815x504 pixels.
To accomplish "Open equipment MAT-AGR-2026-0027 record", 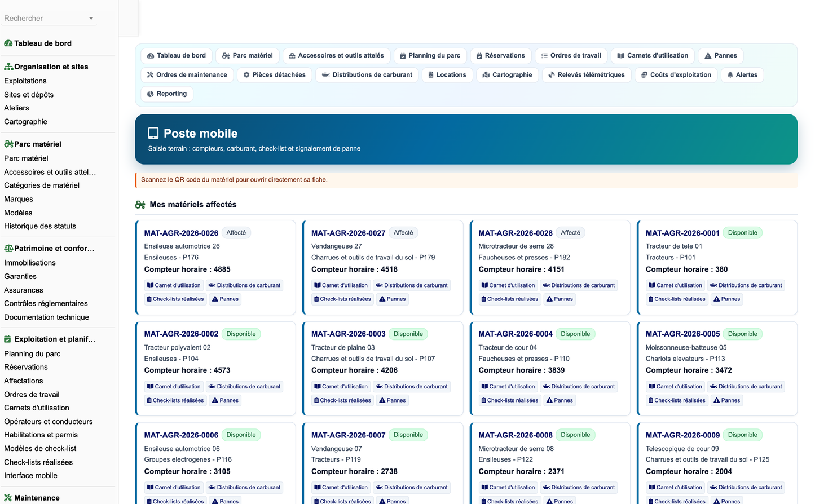I will pos(349,233).
